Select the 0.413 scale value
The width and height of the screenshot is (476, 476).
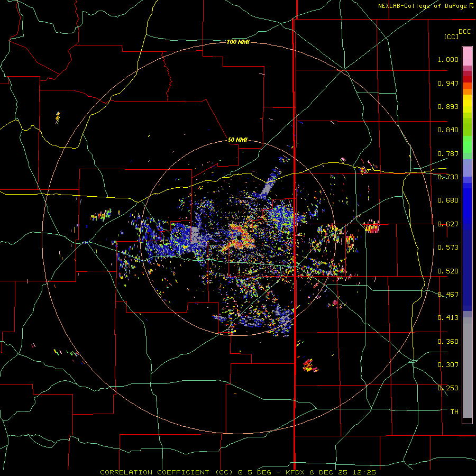coord(448,318)
